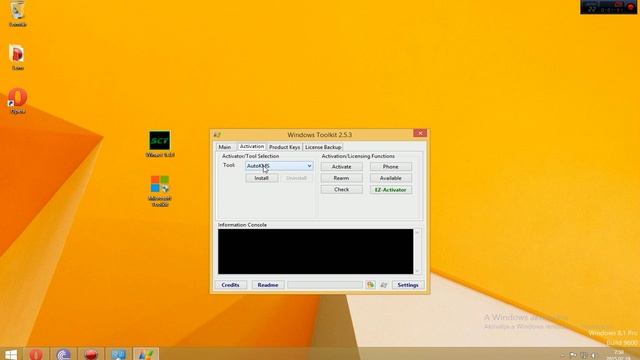Open the Action Center flag in tray
Viewport: 640px width, 360px height.
pyautogui.click(x=573, y=355)
